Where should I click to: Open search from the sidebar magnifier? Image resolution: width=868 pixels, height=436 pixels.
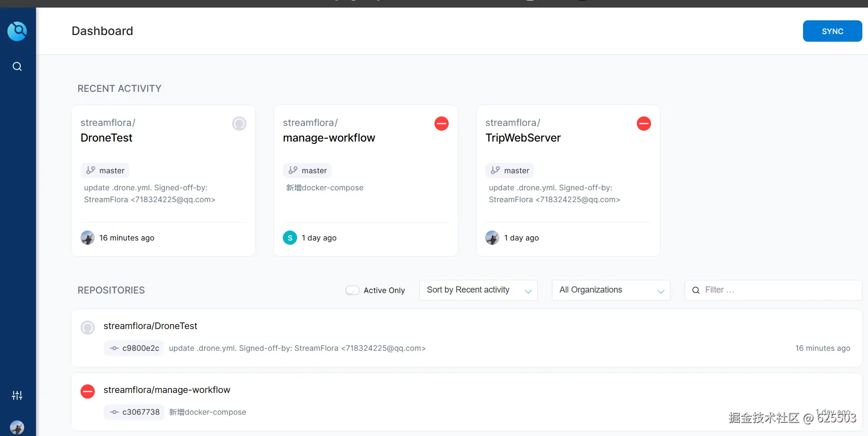pos(17,66)
